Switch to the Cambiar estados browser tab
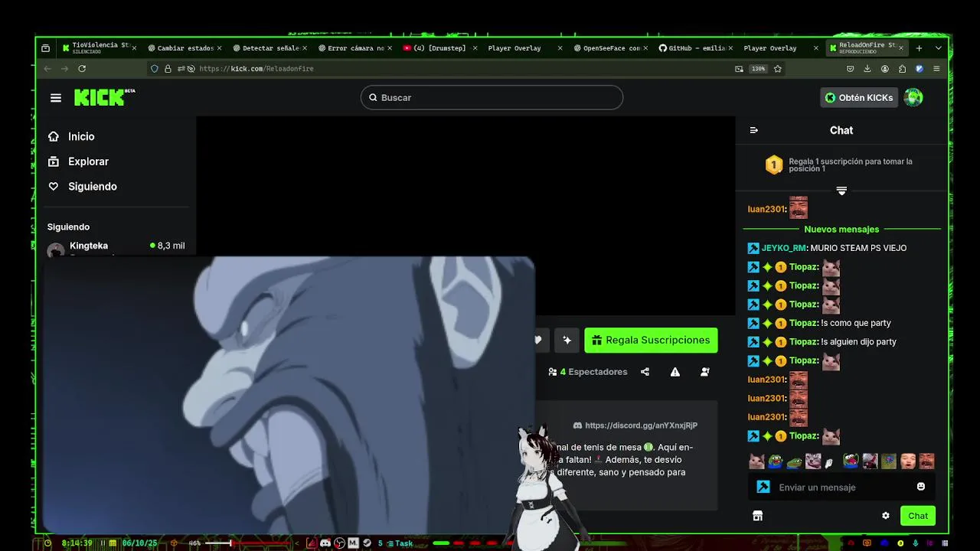 click(x=184, y=47)
